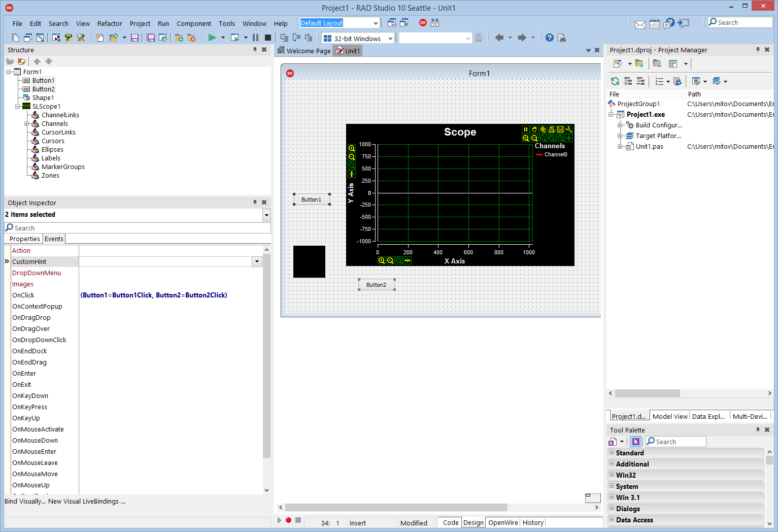The width and height of the screenshot is (778, 532).
Task: Pin the Structure panel
Action: pyautogui.click(x=254, y=50)
